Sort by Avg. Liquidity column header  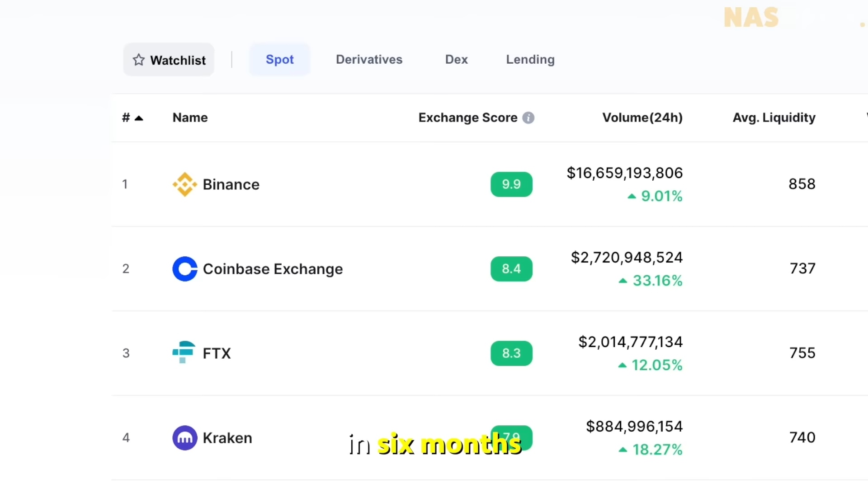pos(774,118)
